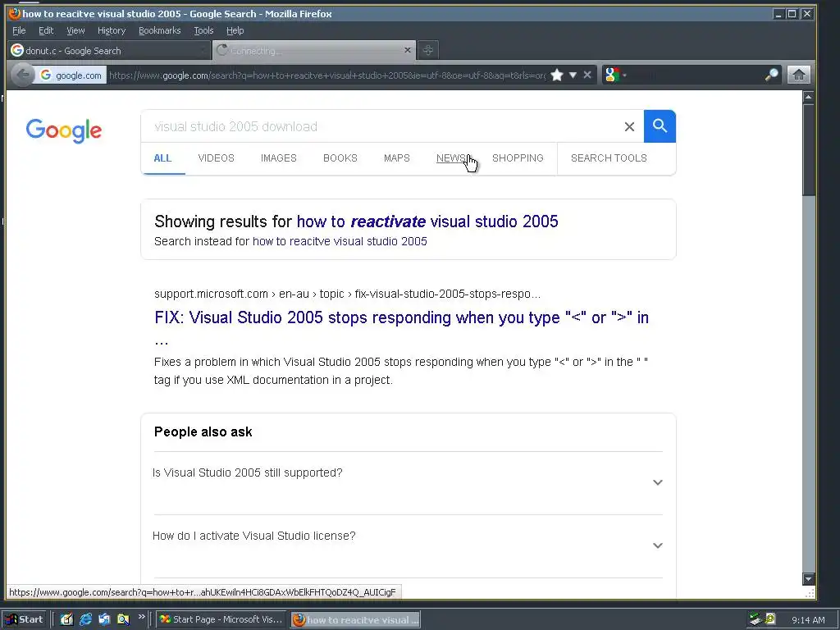840x630 pixels.
Task: Select the IMAGES results tab
Action: click(279, 158)
